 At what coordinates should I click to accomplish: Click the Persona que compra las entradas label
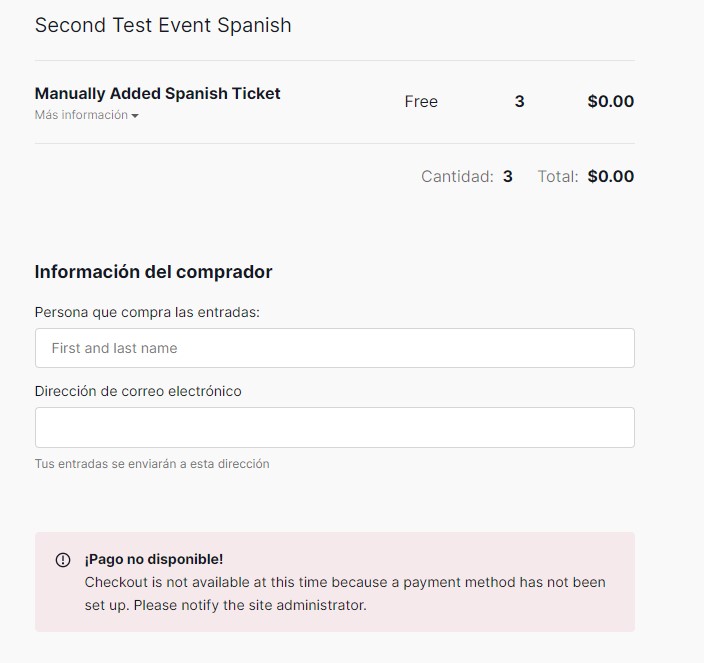pos(147,312)
